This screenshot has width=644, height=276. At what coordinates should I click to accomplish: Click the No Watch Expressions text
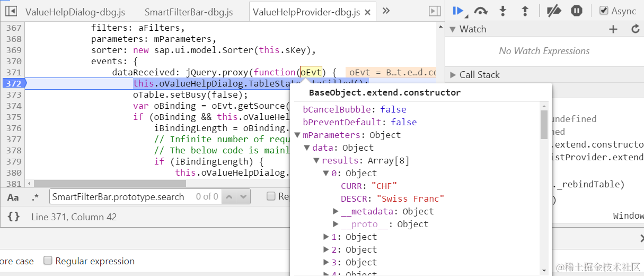[x=544, y=51]
